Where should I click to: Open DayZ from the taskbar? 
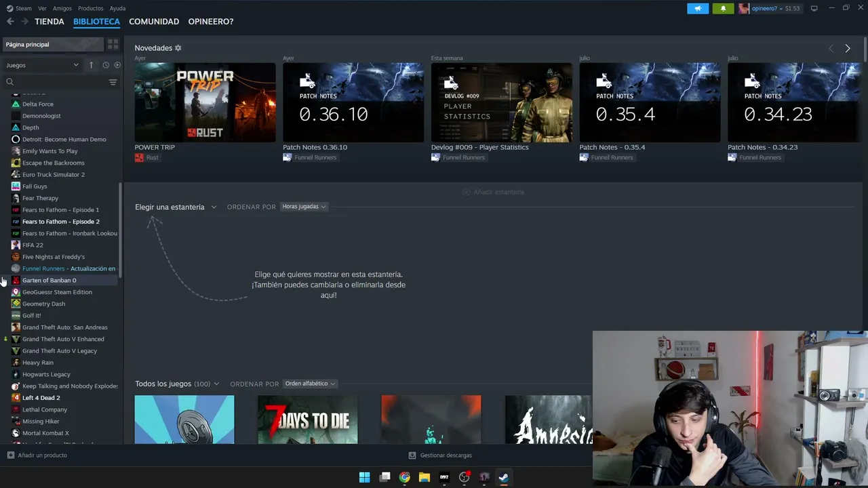pyautogui.click(x=444, y=477)
